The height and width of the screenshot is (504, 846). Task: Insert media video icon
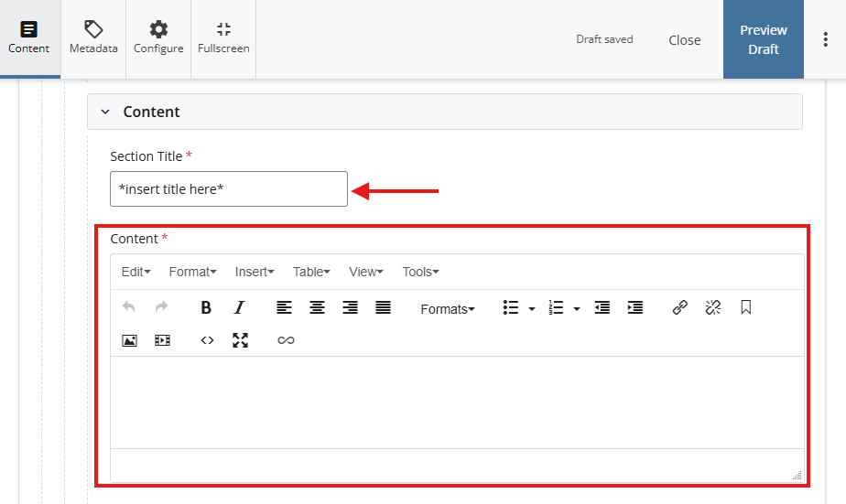(162, 340)
